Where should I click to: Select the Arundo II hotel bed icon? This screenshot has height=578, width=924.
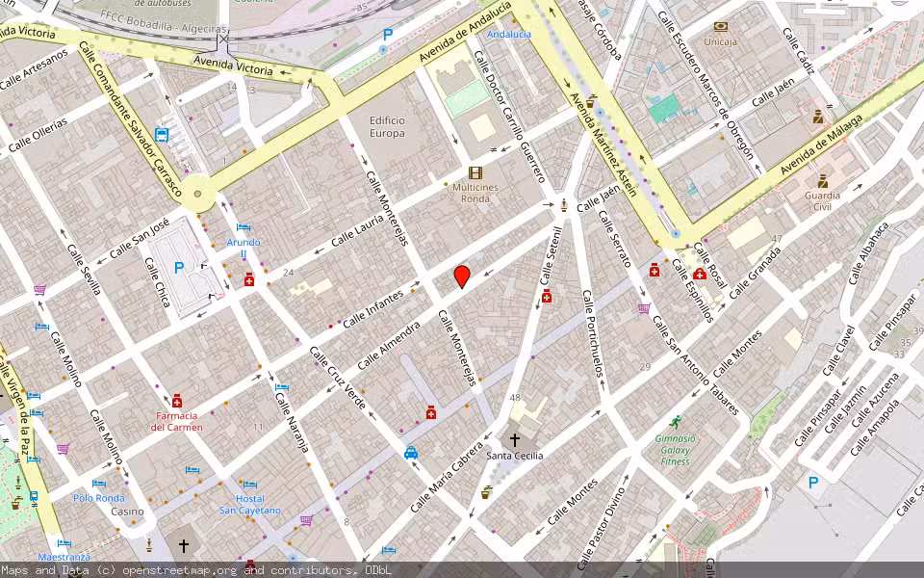pos(244,227)
